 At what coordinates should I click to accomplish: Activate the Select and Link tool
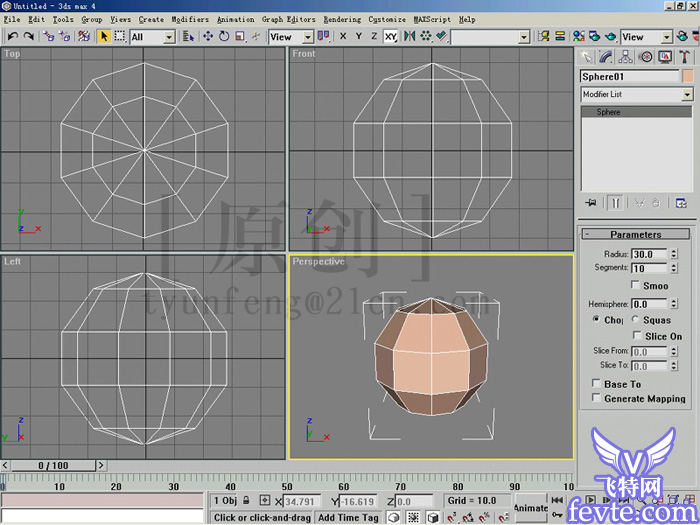(48, 36)
